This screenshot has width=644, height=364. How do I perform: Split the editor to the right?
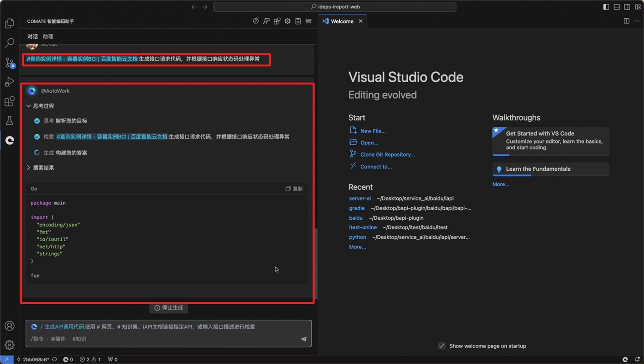click(627, 21)
